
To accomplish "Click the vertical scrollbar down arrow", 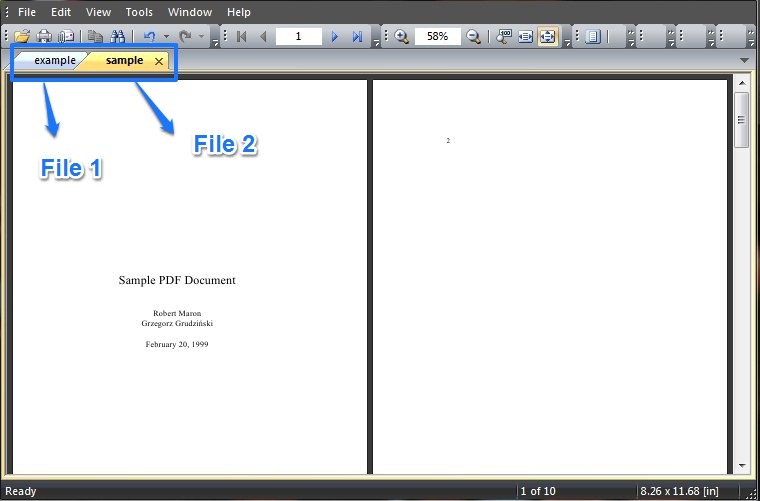I will (742, 466).
